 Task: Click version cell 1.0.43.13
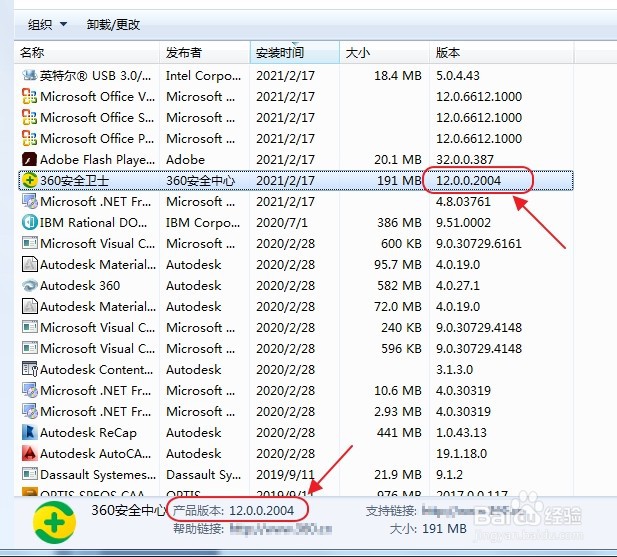[x=461, y=432]
